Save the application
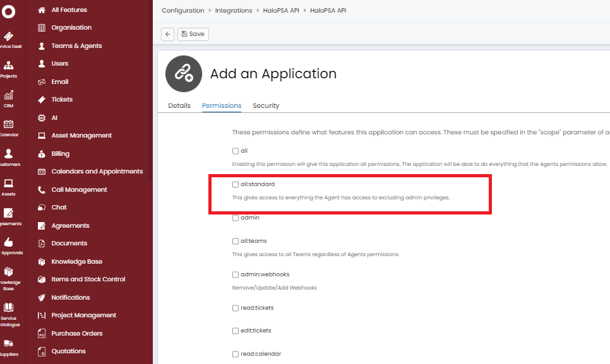The image size is (610, 364). [193, 34]
